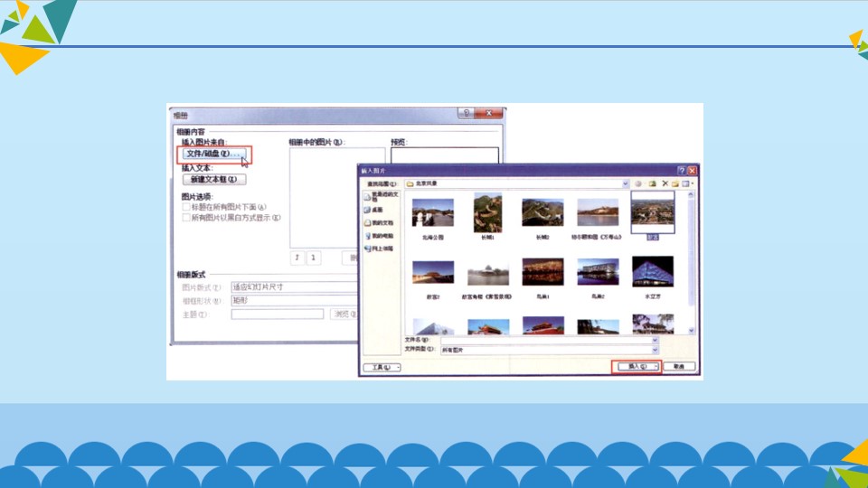
Task: Expand the look-in folder dropdown
Action: [x=626, y=183]
